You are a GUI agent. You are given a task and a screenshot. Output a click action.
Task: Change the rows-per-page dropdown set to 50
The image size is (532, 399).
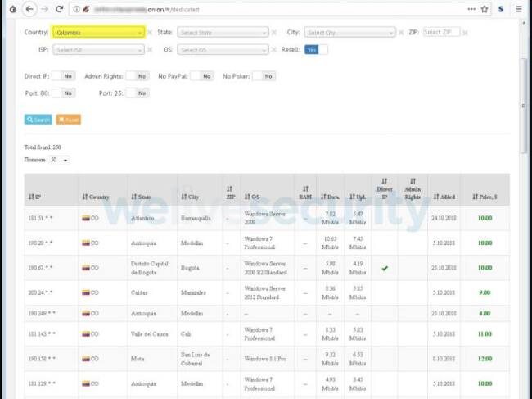pos(59,160)
